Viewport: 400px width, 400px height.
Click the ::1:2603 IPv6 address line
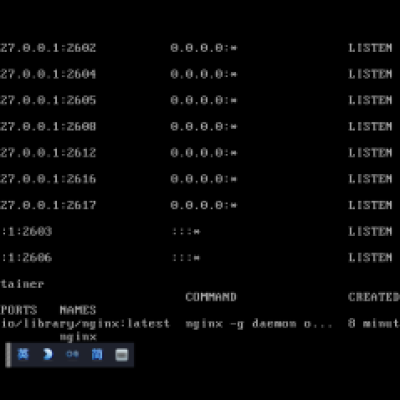(27, 231)
